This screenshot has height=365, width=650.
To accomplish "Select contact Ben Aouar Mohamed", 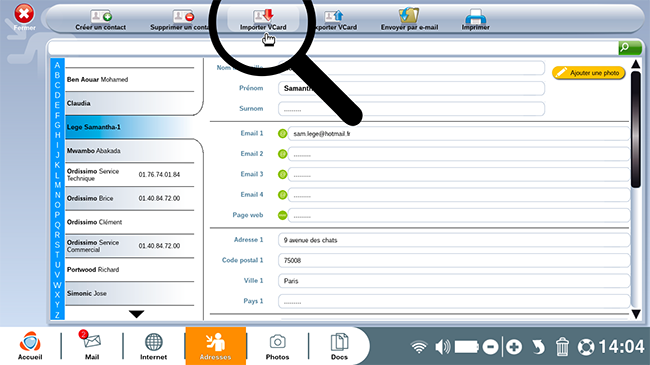I will pos(130,80).
